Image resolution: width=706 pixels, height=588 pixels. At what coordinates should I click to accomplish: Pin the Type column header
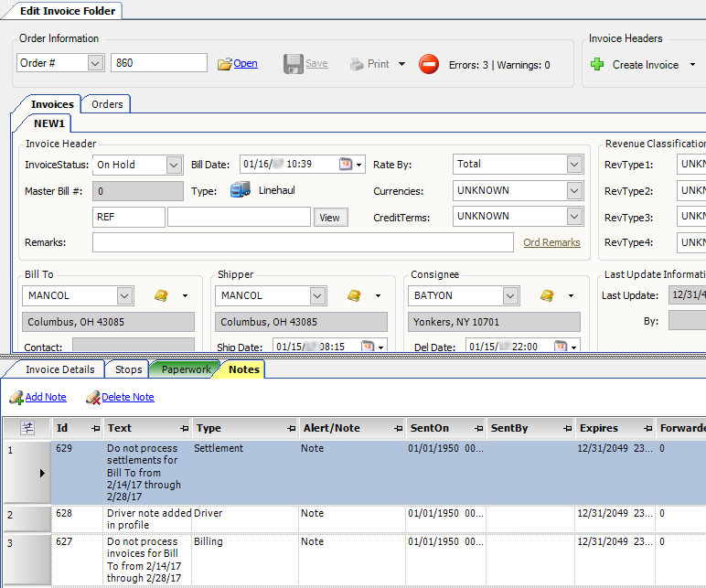tap(292, 429)
